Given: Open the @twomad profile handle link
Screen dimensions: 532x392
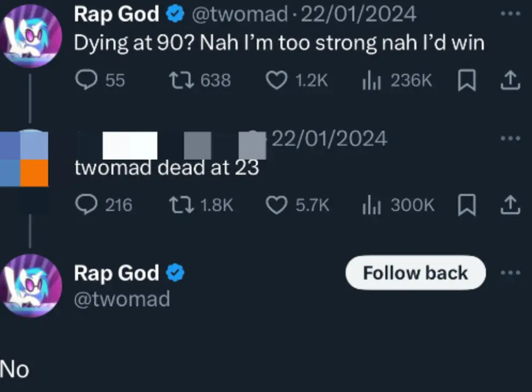Looking at the screenshot, I should click(x=123, y=299).
